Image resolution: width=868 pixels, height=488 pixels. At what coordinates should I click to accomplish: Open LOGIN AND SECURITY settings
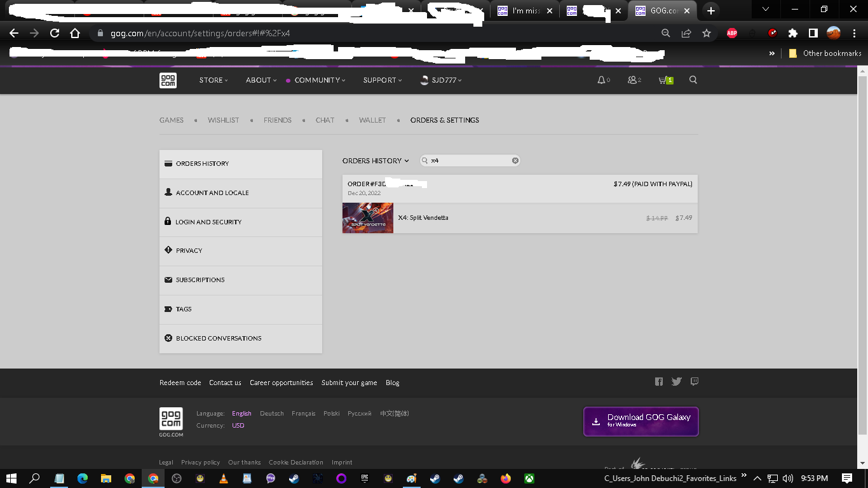[x=241, y=222]
